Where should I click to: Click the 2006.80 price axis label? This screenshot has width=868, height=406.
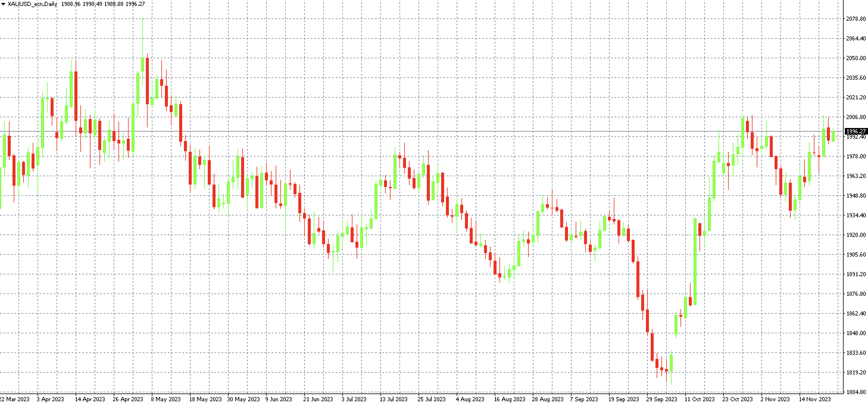(x=856, y=117)
